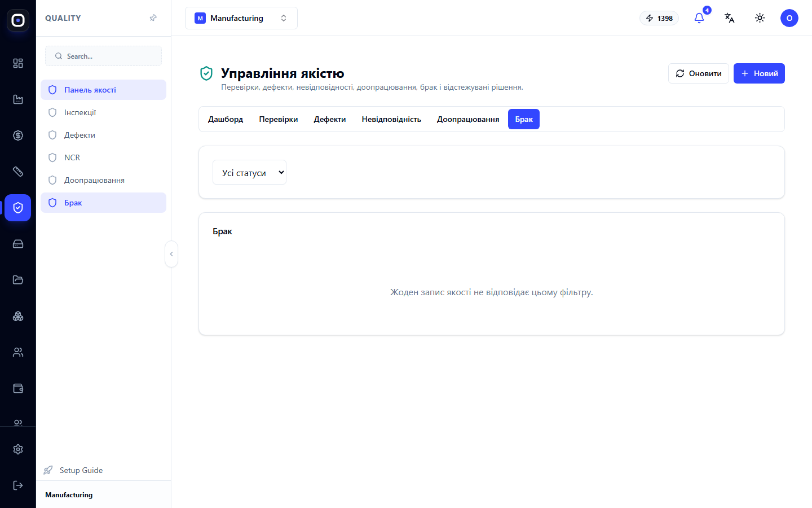Open Доопрацювання in the sidebar
This screenshot has height=508, width=812.
[103, 180]
